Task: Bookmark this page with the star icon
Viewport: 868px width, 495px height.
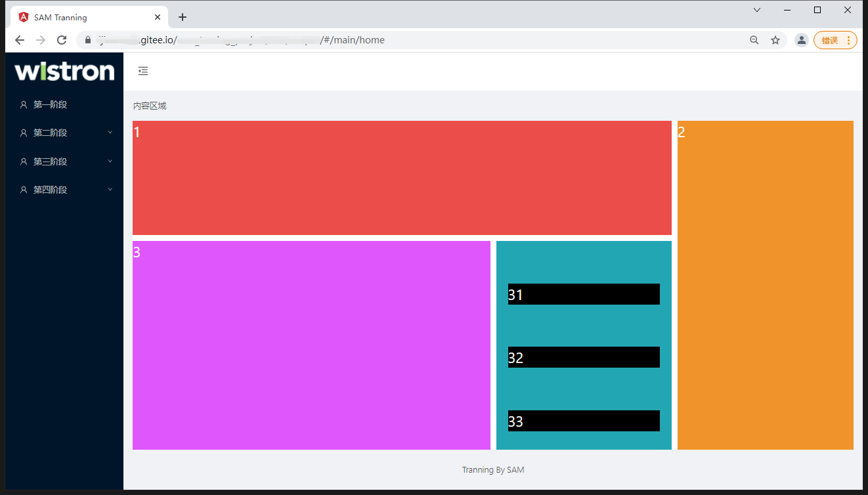Action: click(775, 40)
